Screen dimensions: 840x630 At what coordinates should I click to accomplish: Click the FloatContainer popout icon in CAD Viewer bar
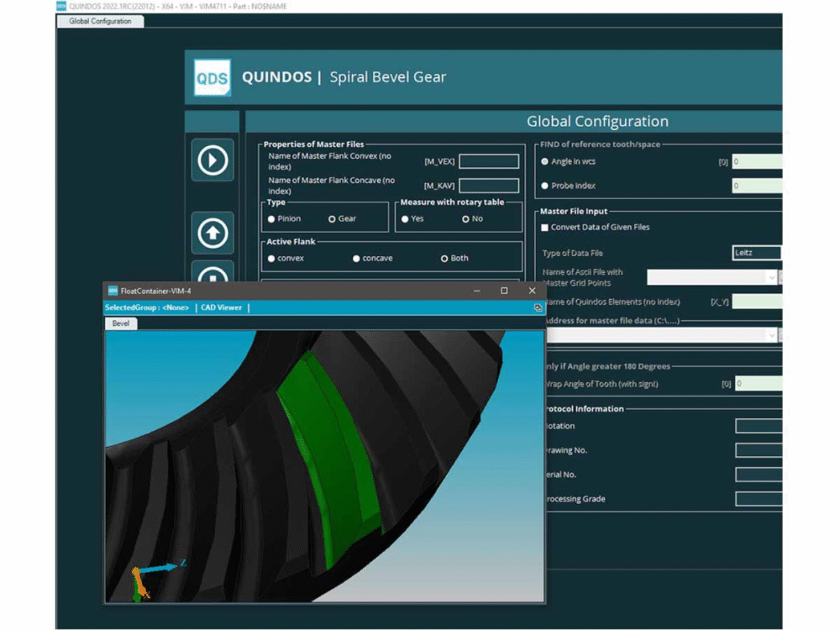click(538, 307)
